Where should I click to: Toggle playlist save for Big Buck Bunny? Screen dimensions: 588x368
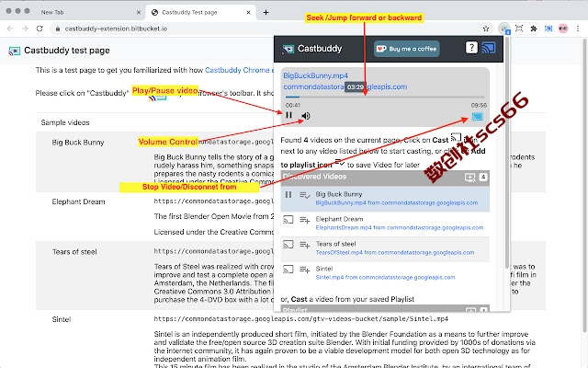click(304, 195)
